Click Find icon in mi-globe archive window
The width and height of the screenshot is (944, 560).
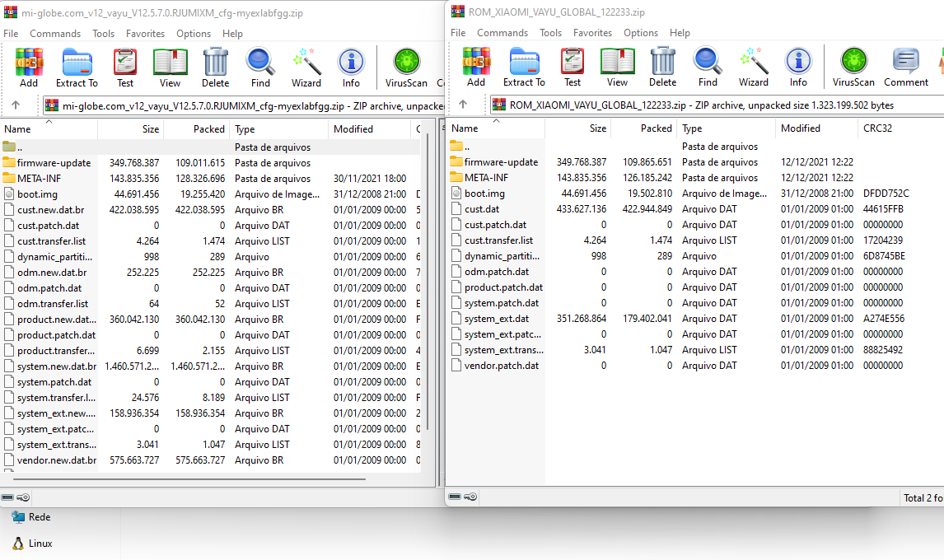click(x=260, y=68)
